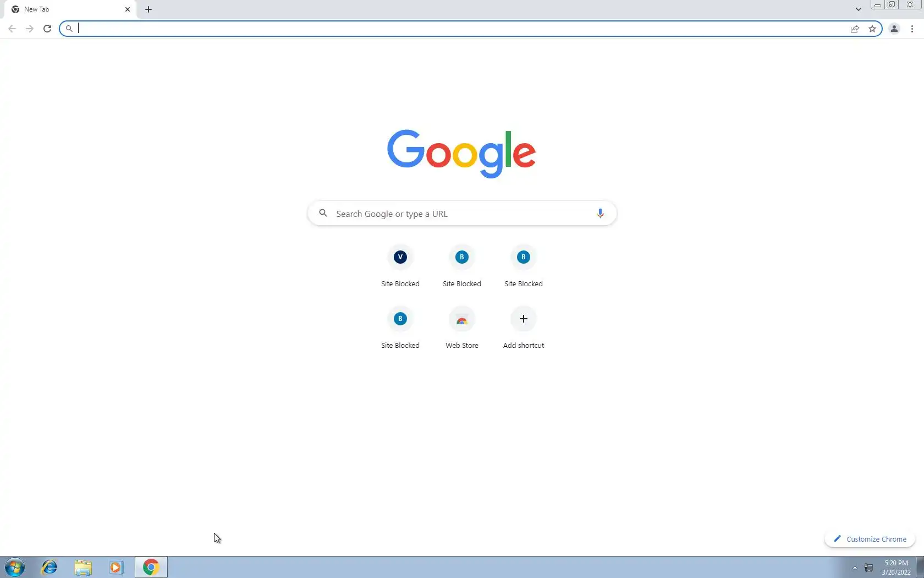The width and height of the screenshot is (924, 578).
Task: Click the Chrome taskbar button
Action: pos(151,567)
